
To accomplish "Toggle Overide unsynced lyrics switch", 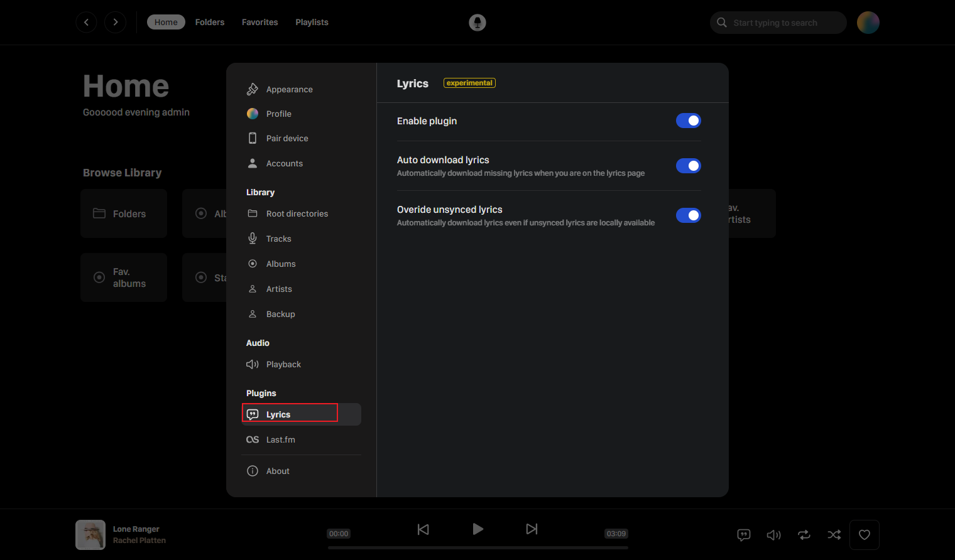I will tap(689, 215).
